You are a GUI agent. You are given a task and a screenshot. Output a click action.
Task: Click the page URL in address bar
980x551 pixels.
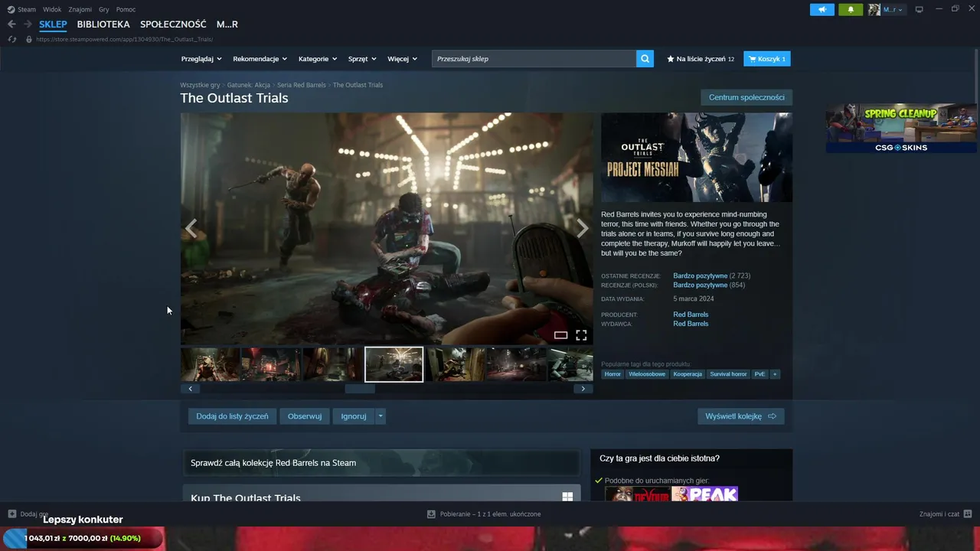point(125,39)
